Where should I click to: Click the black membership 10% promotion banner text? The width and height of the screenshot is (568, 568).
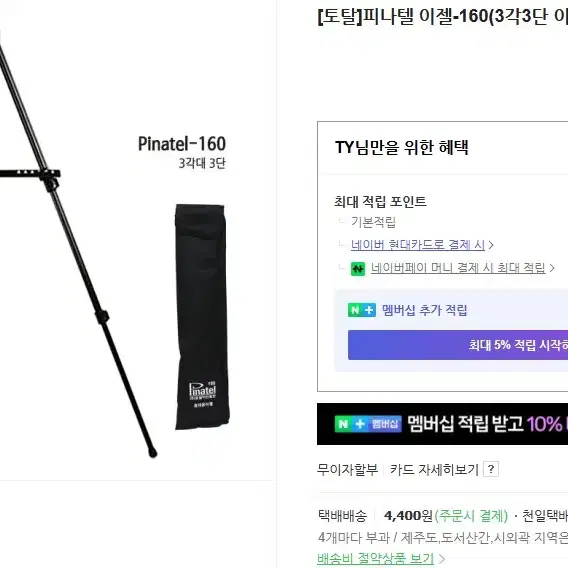point(488,424)
